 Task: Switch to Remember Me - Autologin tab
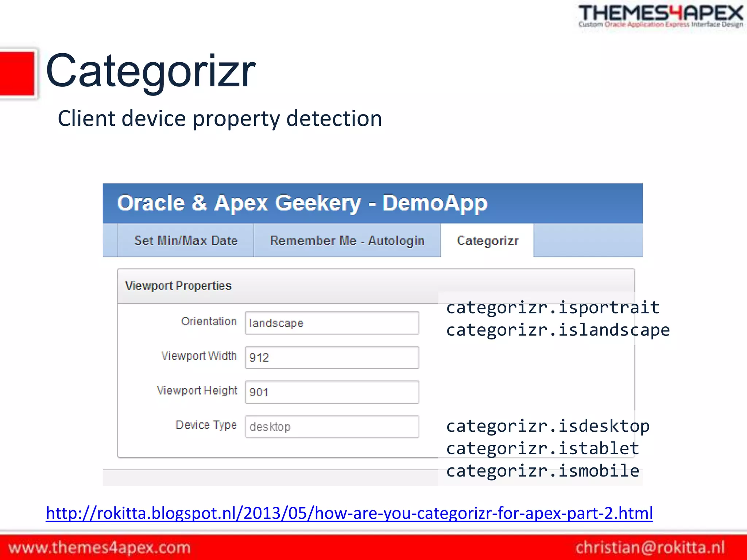[x=347, y=240]
